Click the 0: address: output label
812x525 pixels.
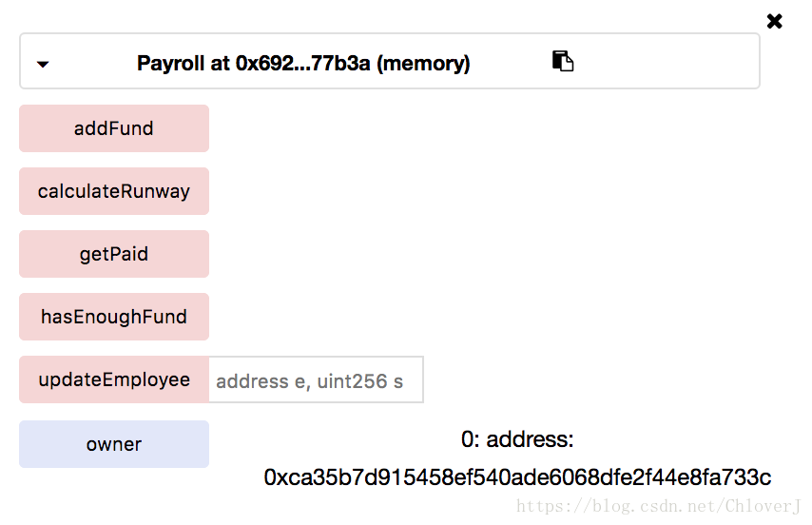pyautogui.click(x=517, y=439)
